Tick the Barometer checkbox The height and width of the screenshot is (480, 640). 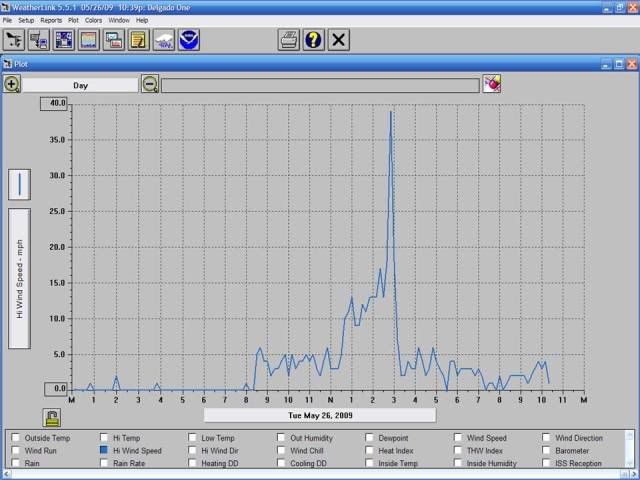(x=545, y=451)
